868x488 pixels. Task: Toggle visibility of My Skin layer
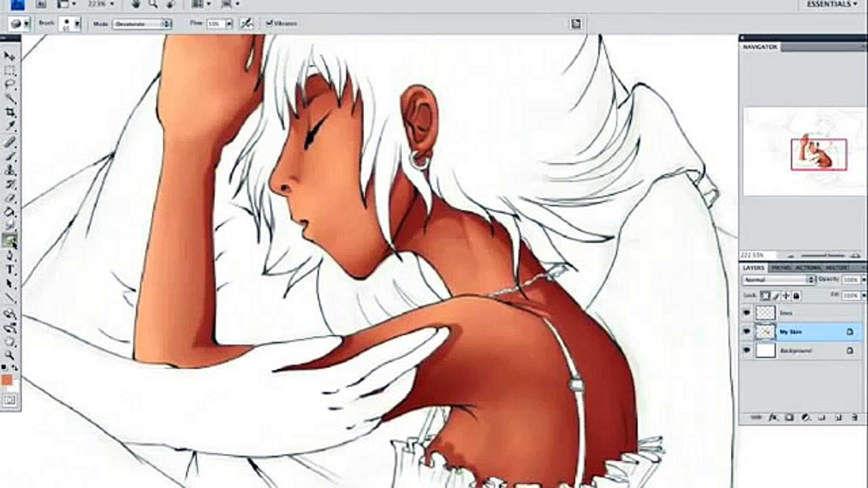point(746,332)
